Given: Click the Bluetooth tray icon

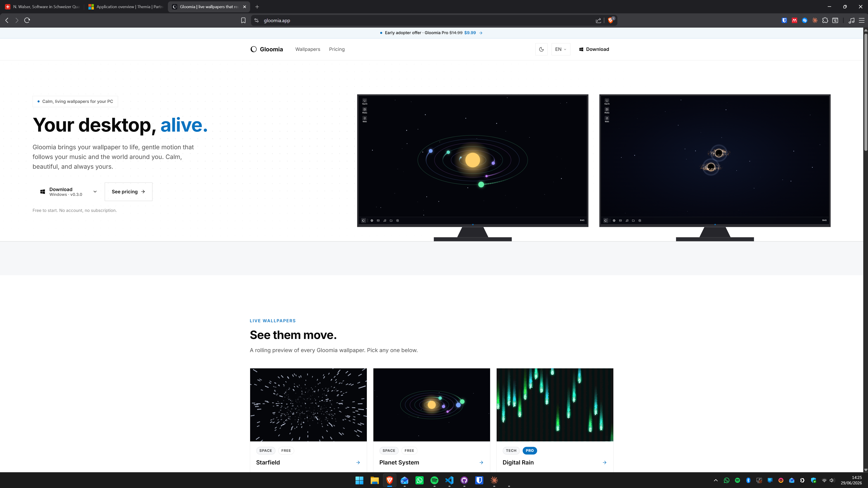Looking at the screenshot, I should click(748, 480).
